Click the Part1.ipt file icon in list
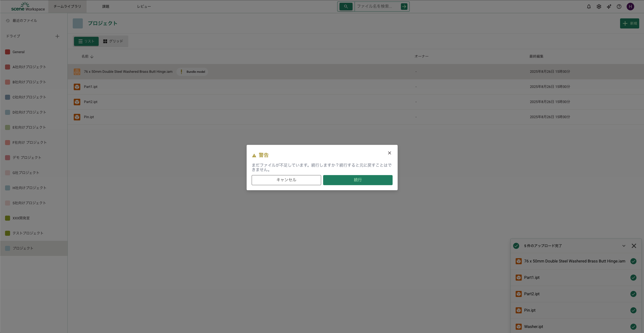The width and height of the screenshot is (644, 333). [x=77, y=87]
